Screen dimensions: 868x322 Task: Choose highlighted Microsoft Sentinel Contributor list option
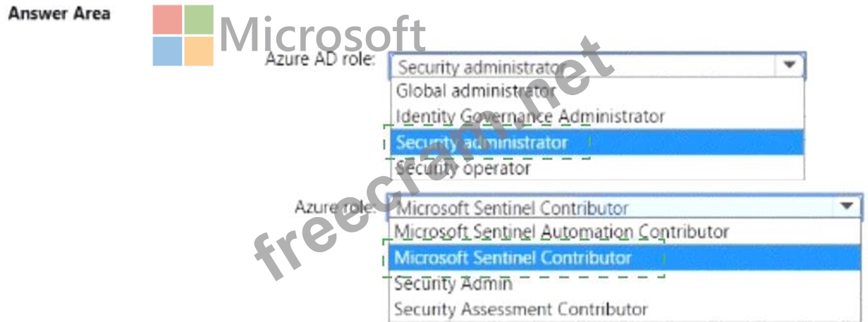[513, 257]
